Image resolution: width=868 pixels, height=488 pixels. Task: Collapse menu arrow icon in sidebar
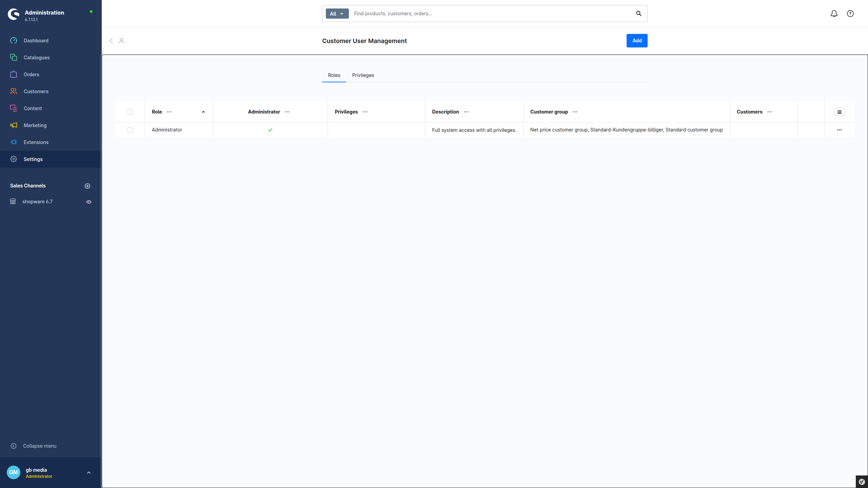pos(14,446)
